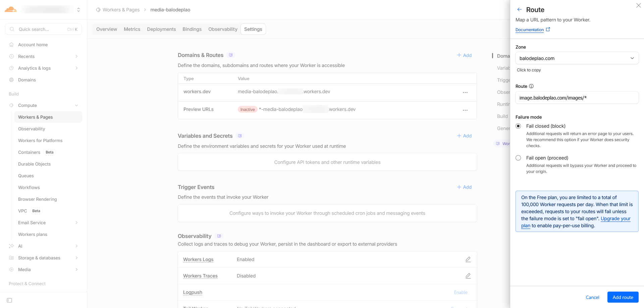
Task: Open the Zone dropdown showing balodeplao.com
Action: click(577, 58)
